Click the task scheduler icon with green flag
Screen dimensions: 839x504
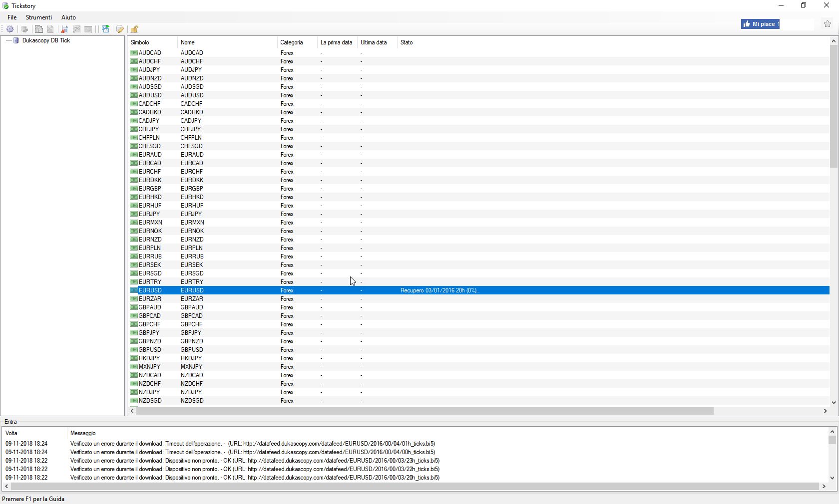(105, 29)
